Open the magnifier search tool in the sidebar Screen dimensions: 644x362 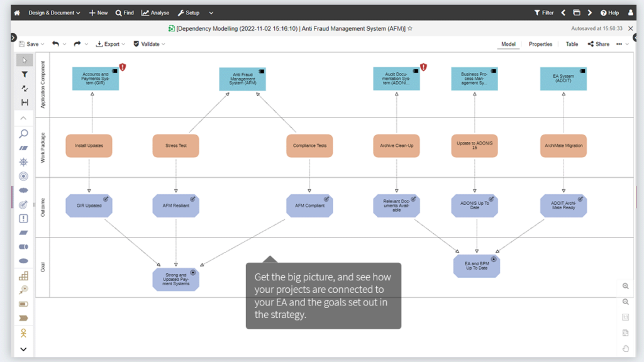(23, 133)
